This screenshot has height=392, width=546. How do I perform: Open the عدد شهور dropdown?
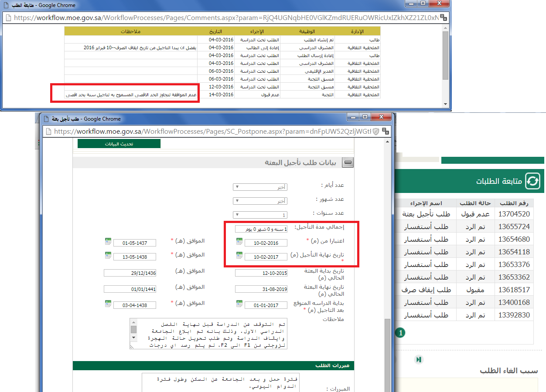[x=260, y=201]
